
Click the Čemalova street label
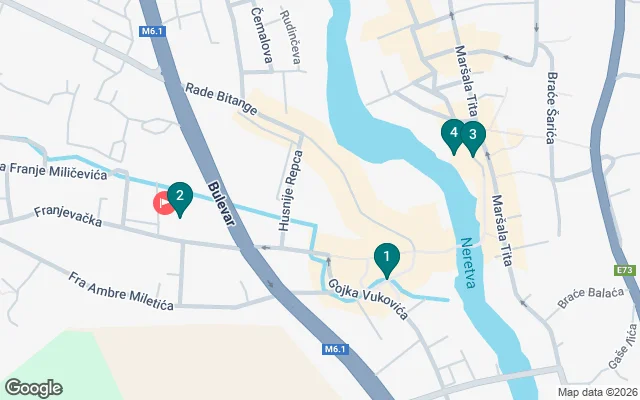coord(261,35)
